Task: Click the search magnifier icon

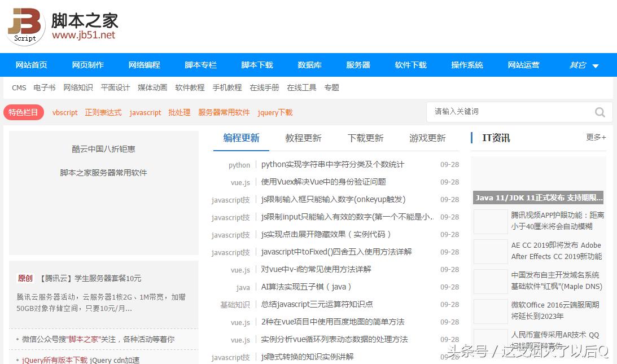Action: point(600,112)
